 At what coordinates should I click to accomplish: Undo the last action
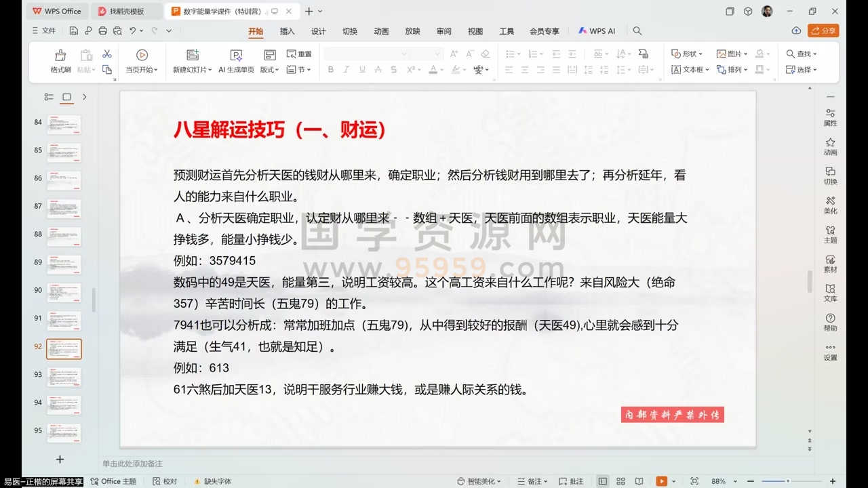pyautogui.click(x=132, y=30)
